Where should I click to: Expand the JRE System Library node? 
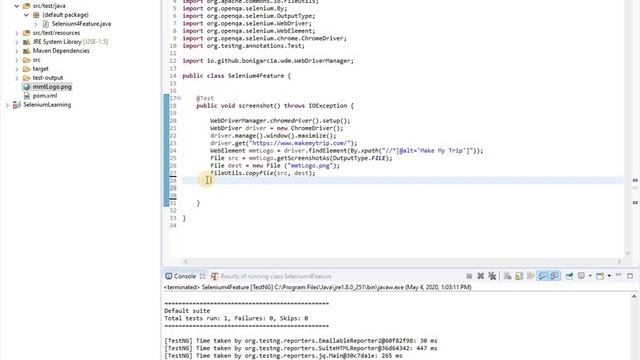[x=17, y=42]
